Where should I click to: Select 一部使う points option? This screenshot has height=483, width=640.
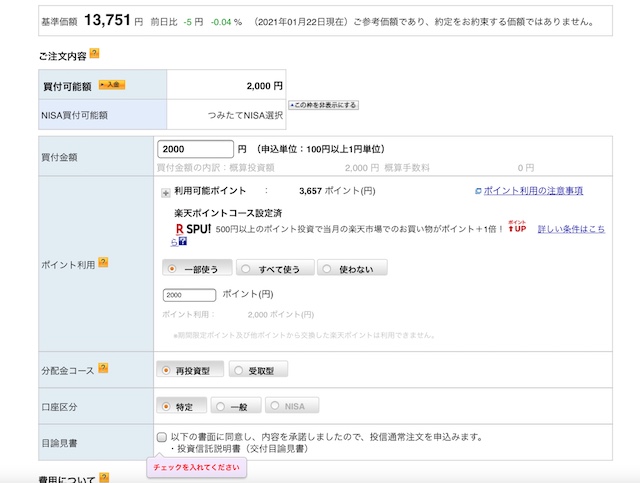(196, 268)
